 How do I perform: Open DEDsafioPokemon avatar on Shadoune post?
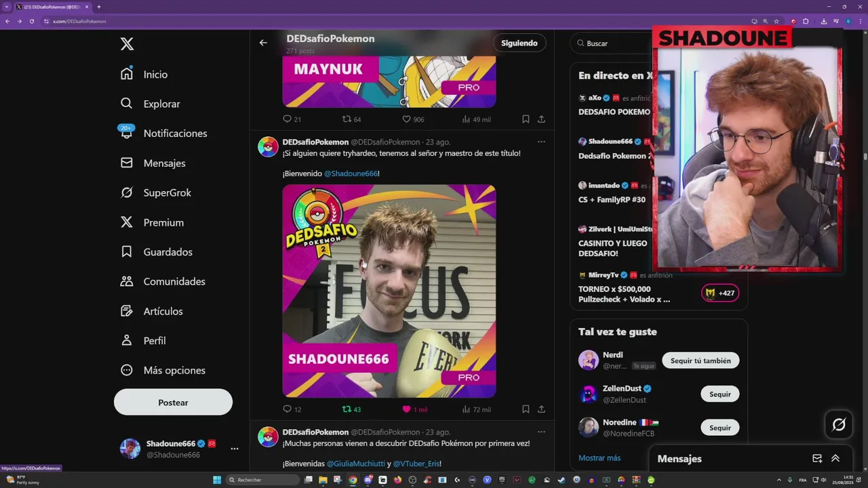268,146
